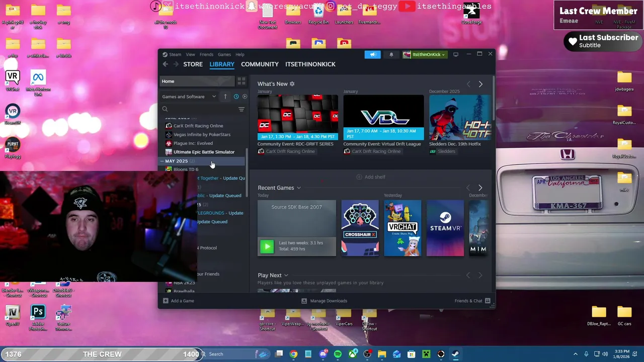Open Virtual Drift League event thumbnail
644x362 pixels.
383,117
